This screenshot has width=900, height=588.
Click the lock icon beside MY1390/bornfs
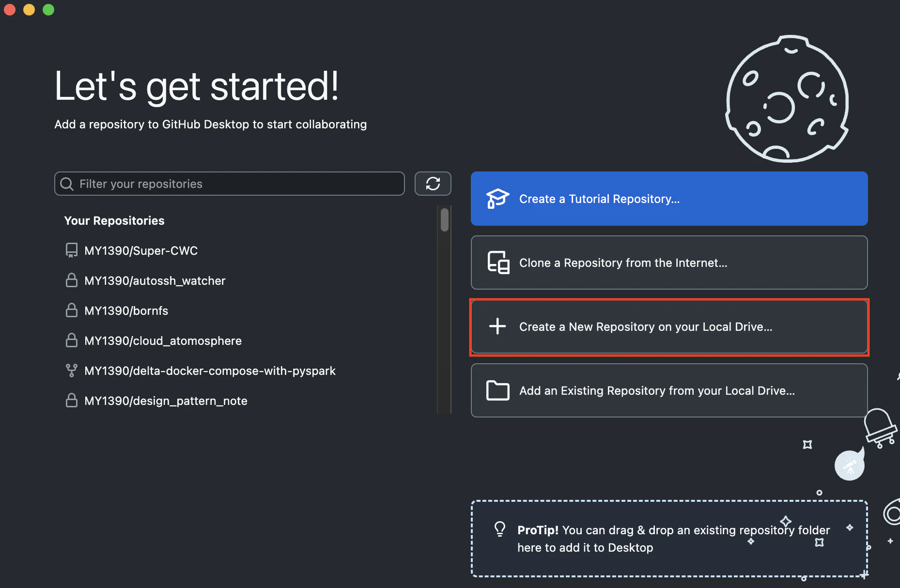72,310
